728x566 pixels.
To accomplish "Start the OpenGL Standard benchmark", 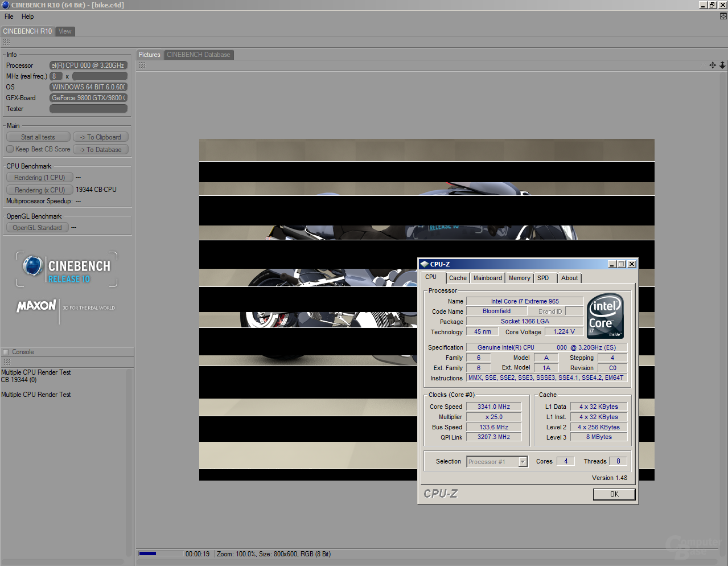I will click(x=38, y=228).
